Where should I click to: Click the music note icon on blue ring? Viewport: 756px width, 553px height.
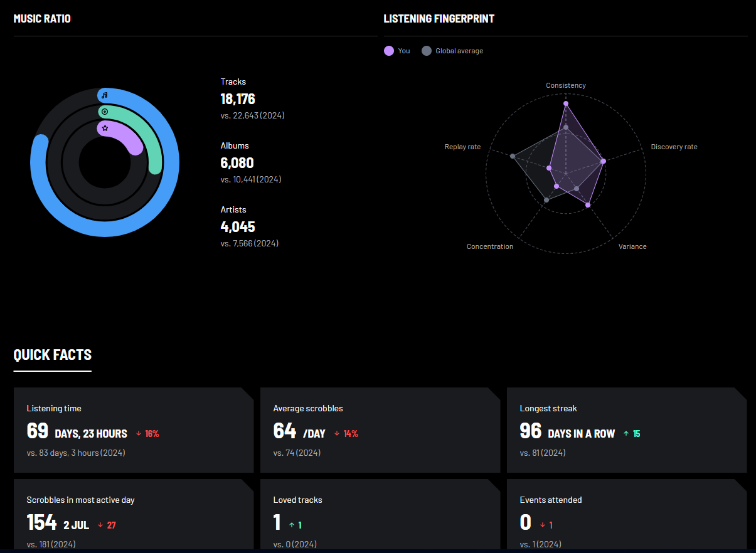[105, 95]
